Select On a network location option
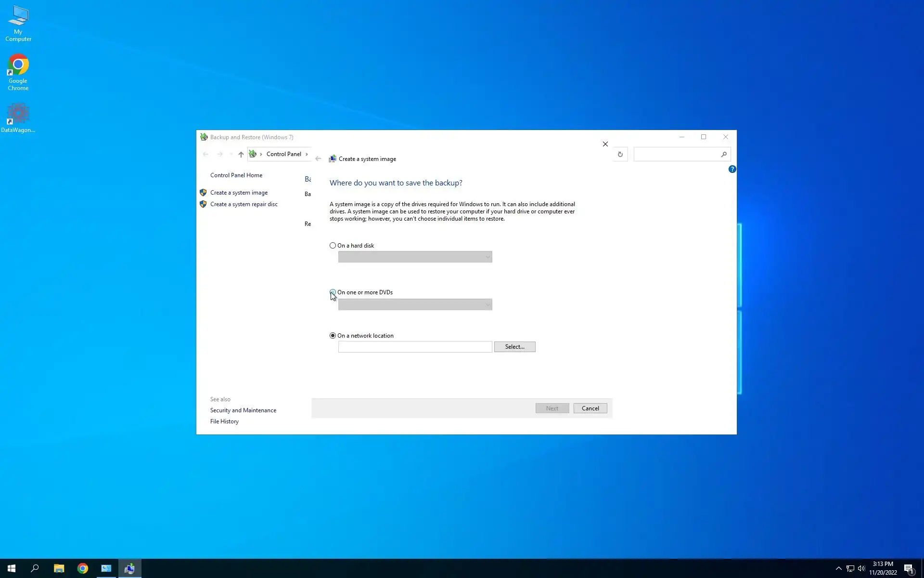924x578 pixels. pyautogui.click(x=333, y=336)
